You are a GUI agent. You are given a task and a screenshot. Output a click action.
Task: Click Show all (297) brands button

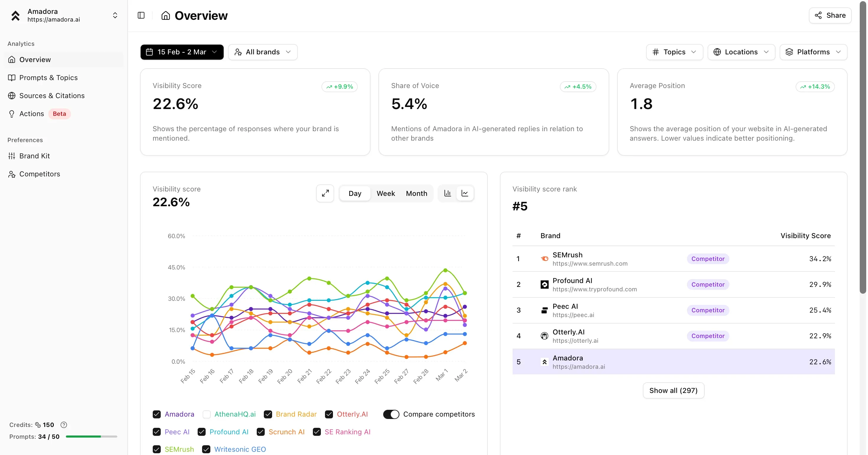coord(674,390)
